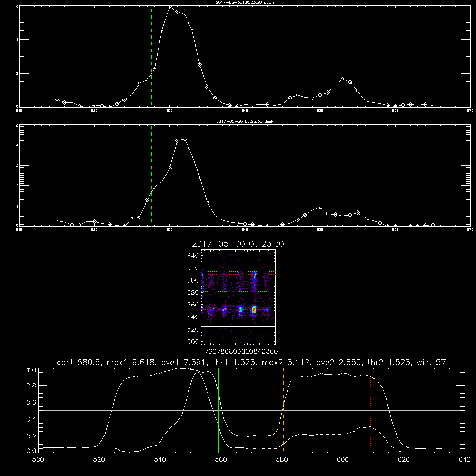Click the right green dashed line in dawn plot

point(263,56)
